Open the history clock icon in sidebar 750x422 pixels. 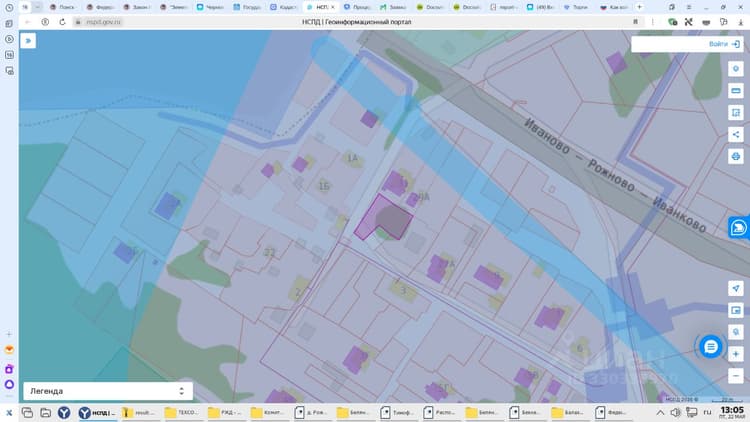click(9, 8)
